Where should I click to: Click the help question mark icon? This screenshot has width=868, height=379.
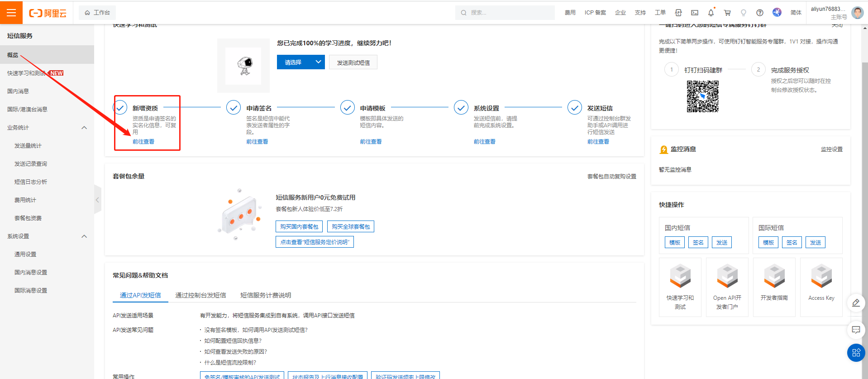click(x=760, y=13)
